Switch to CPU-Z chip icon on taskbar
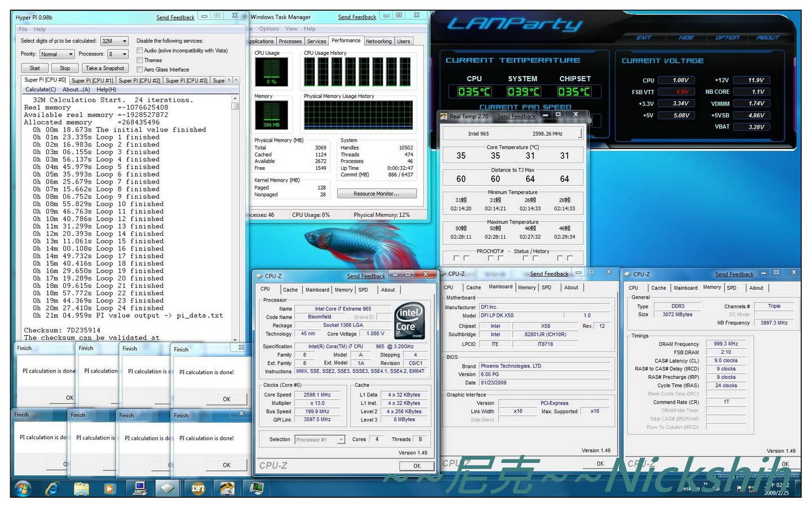 tap(169, 488)
